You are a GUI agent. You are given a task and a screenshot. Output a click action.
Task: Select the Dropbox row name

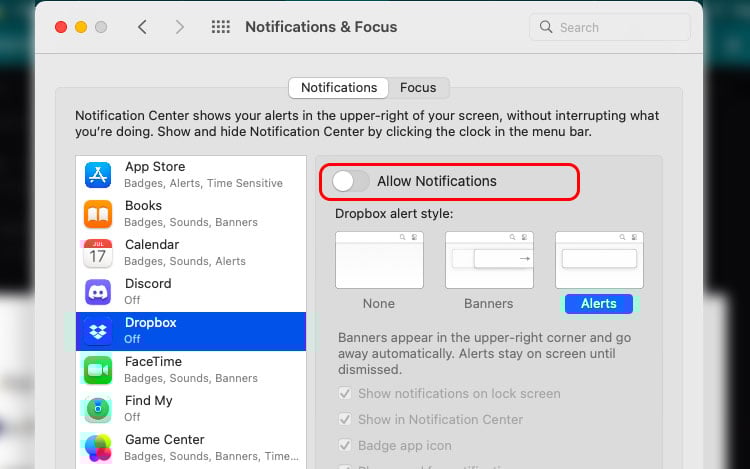[151, 322]
